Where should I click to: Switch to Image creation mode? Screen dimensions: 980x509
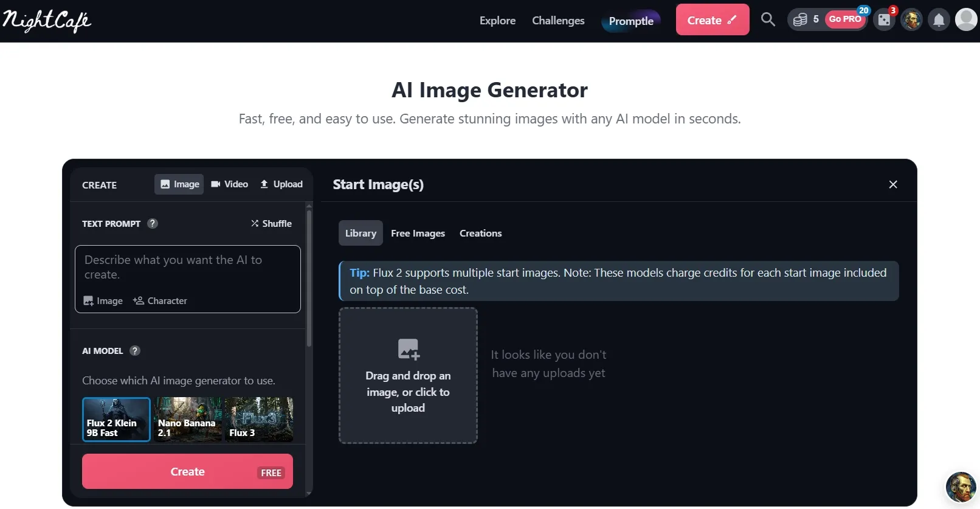click(179, 184)
